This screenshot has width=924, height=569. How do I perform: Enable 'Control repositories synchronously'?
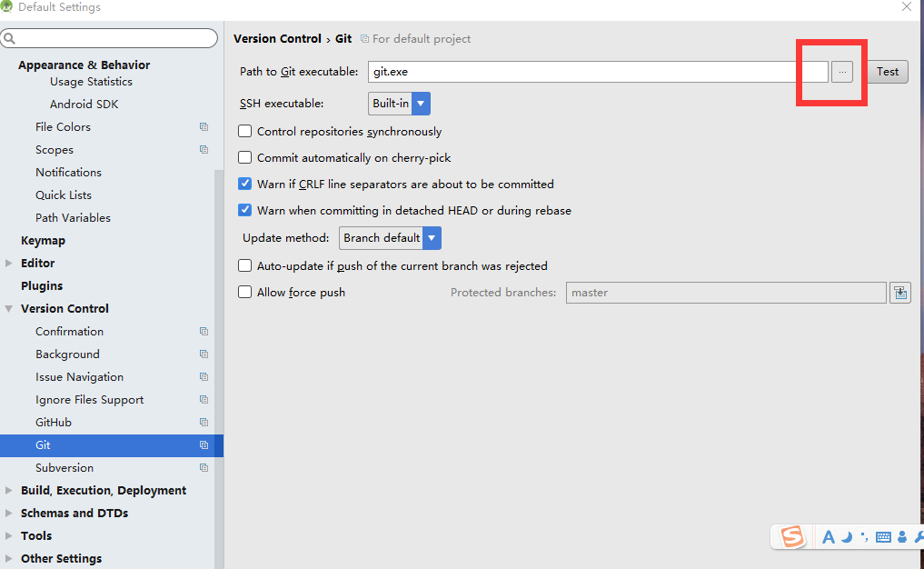click(x=244, y=132)
